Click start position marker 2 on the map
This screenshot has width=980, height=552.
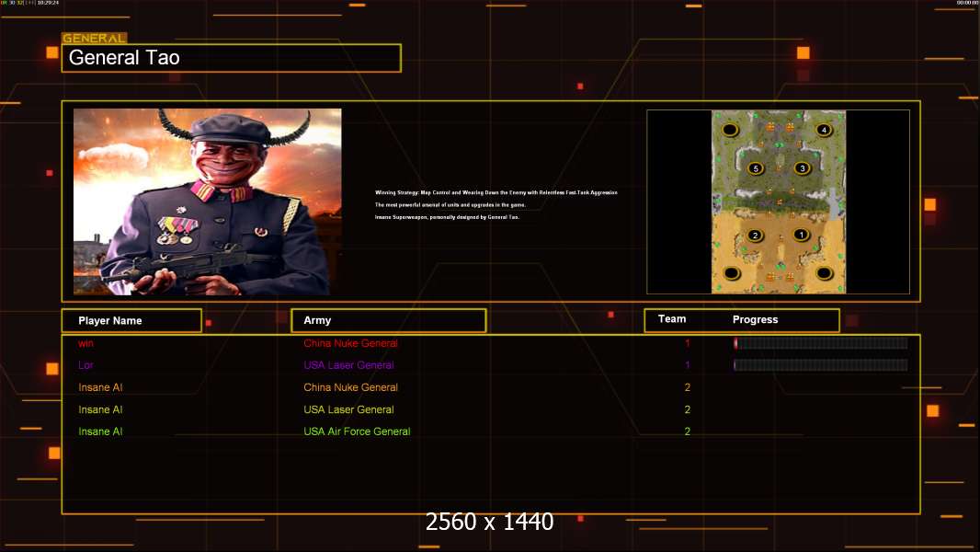tap(756, 236)
